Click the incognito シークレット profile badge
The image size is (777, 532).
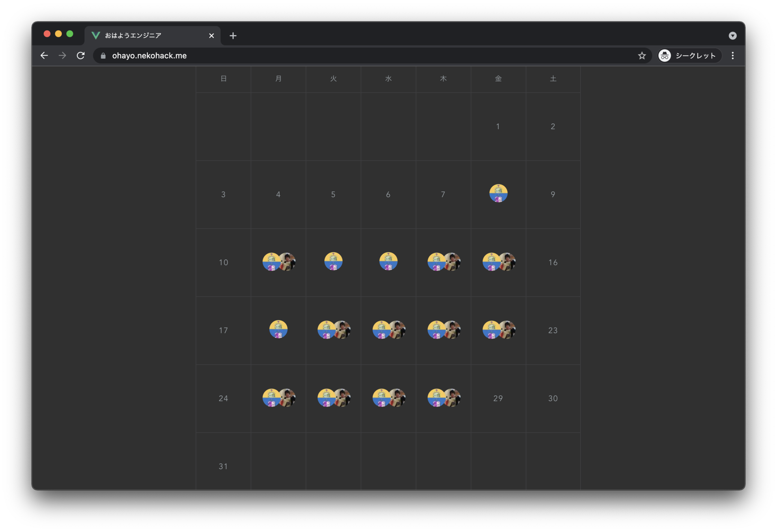tap(689, 56)
